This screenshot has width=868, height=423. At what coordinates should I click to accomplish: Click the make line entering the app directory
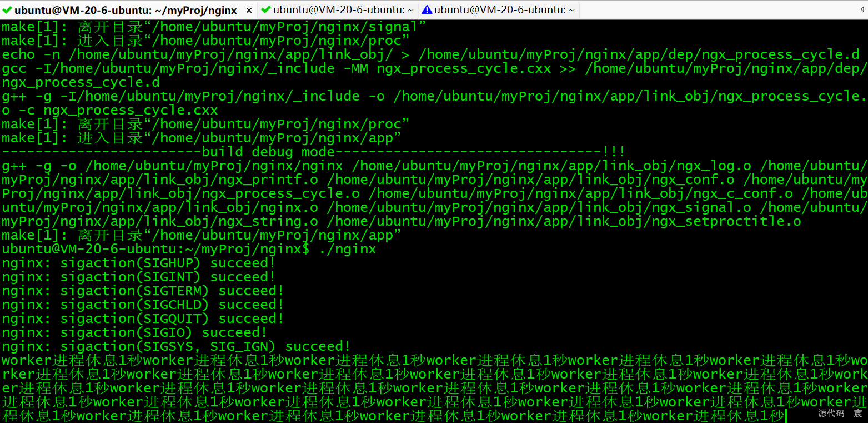[201, 138]
